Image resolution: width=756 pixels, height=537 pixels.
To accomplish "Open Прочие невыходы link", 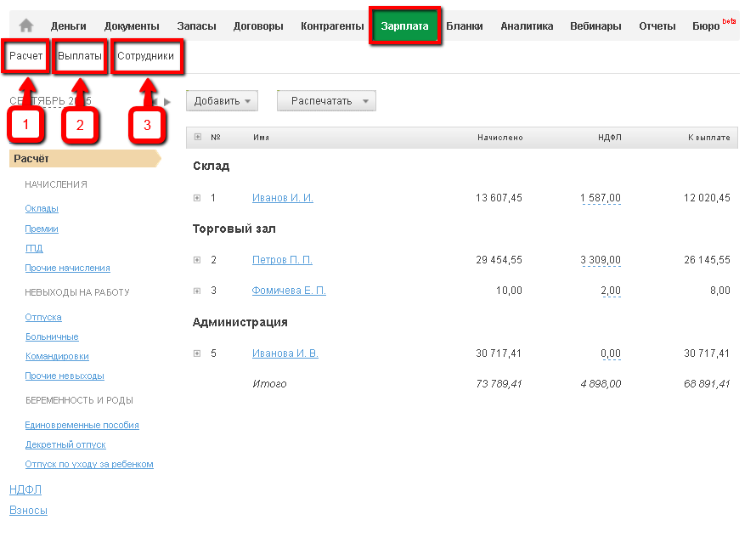I will 65,376.
